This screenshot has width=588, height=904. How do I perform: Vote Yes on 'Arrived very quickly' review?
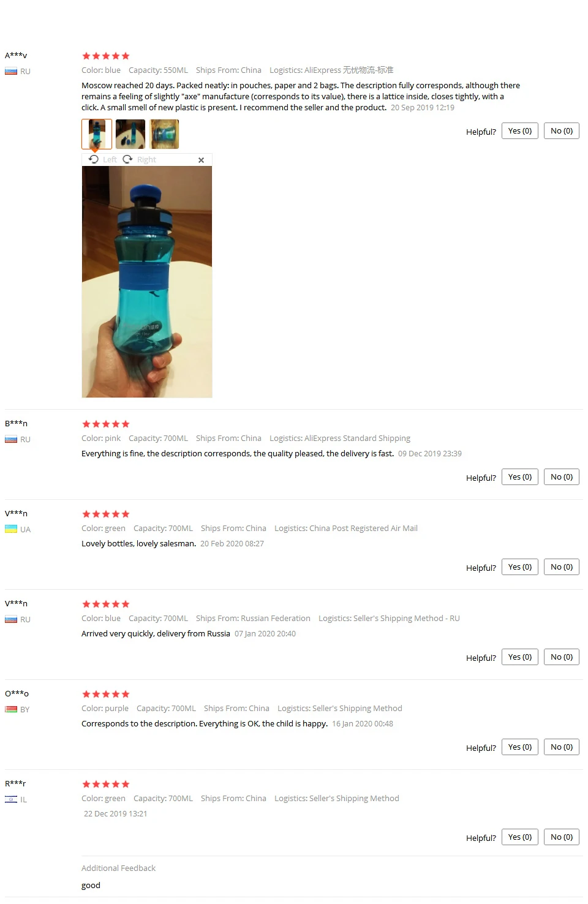coord(520,657)
